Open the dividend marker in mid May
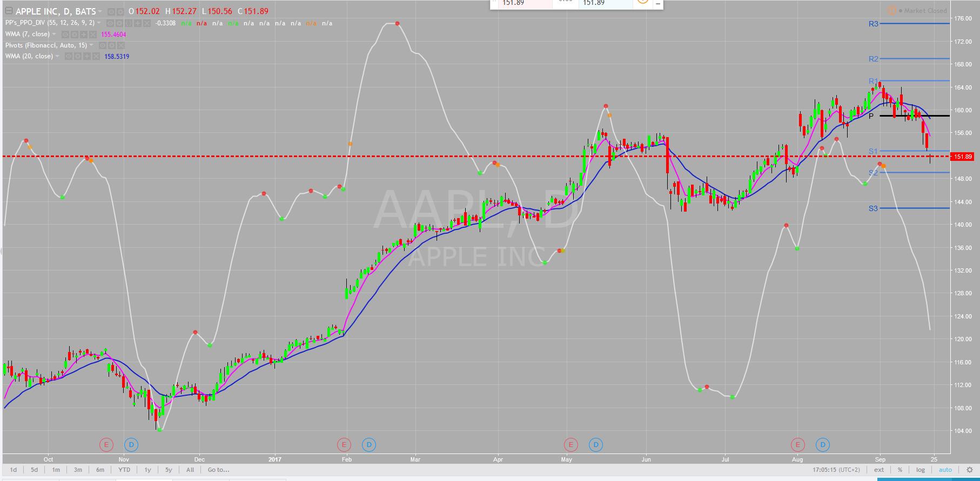 click(596, 445)
